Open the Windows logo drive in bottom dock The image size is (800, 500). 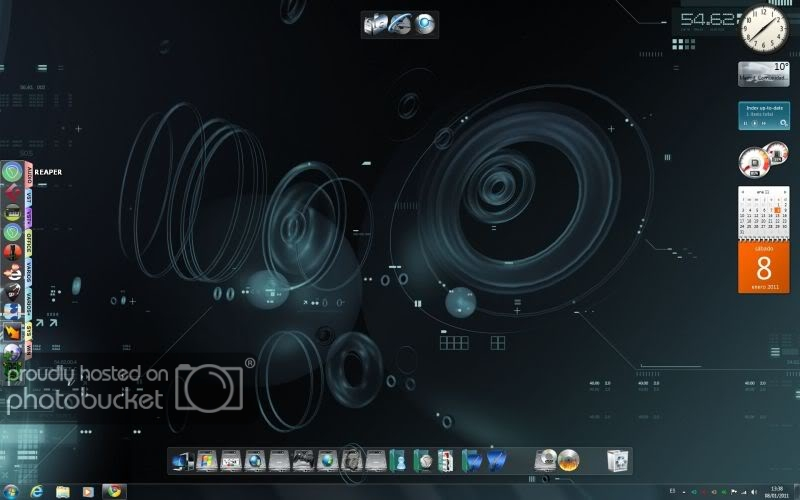point(207,461)
